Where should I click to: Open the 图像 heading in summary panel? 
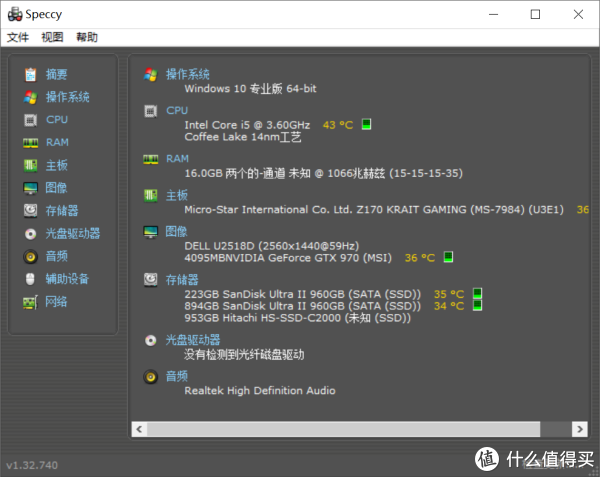point(176,231)
